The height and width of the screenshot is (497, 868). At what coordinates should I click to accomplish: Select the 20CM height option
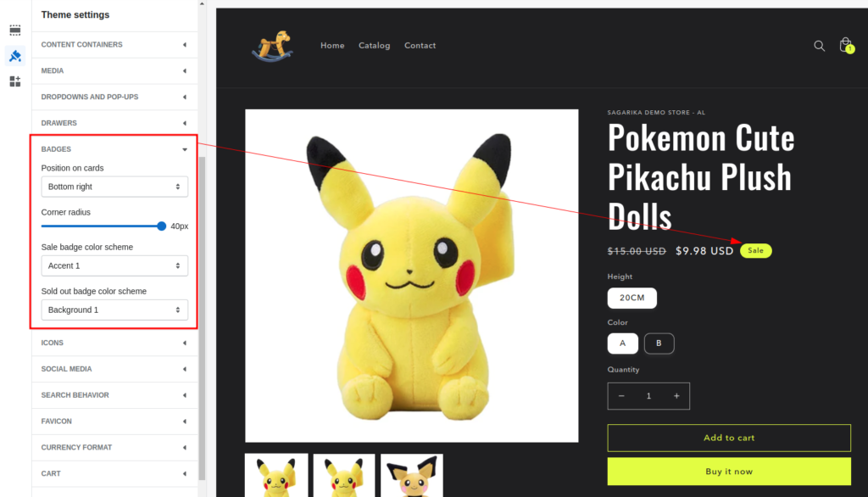point(632,298)
